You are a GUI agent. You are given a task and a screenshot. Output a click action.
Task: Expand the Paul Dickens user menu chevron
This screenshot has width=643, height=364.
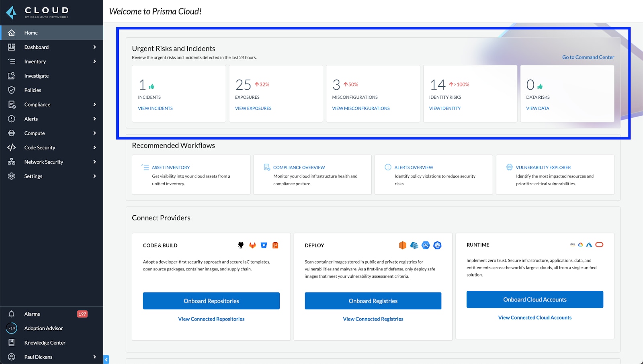click(94, 357)
